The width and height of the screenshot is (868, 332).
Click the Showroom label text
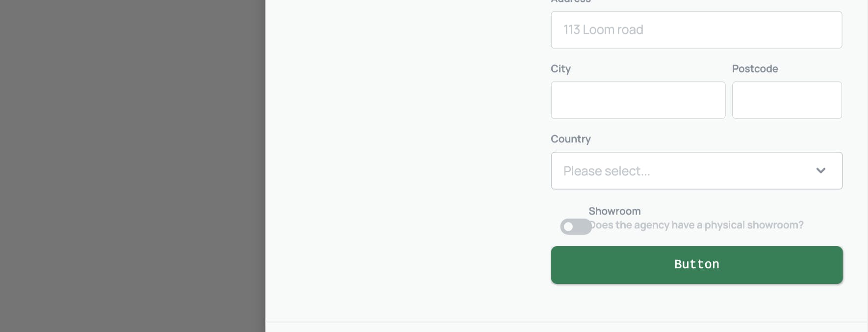(614, 211)
